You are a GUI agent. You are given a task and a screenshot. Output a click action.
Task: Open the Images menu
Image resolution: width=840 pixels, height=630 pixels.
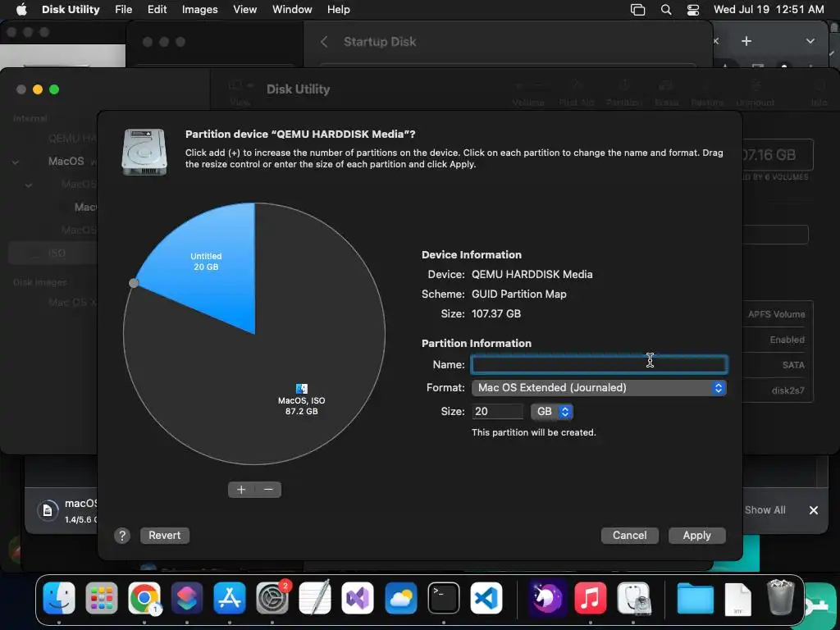pyautogui.click(x=200, y=9)
